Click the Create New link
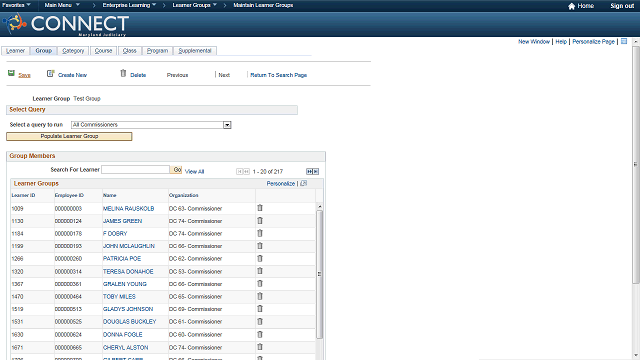 click(x=72, y=75)
